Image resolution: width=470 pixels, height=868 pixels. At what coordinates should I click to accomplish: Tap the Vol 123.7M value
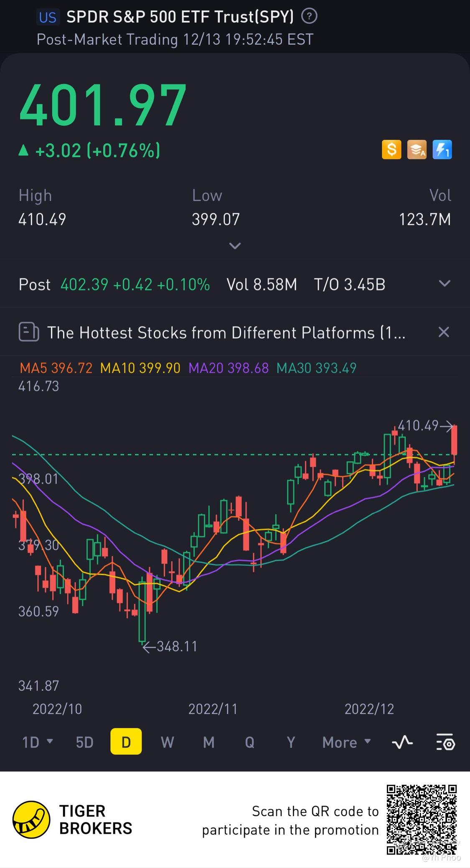pyautogui.click(x=425, y=219)
